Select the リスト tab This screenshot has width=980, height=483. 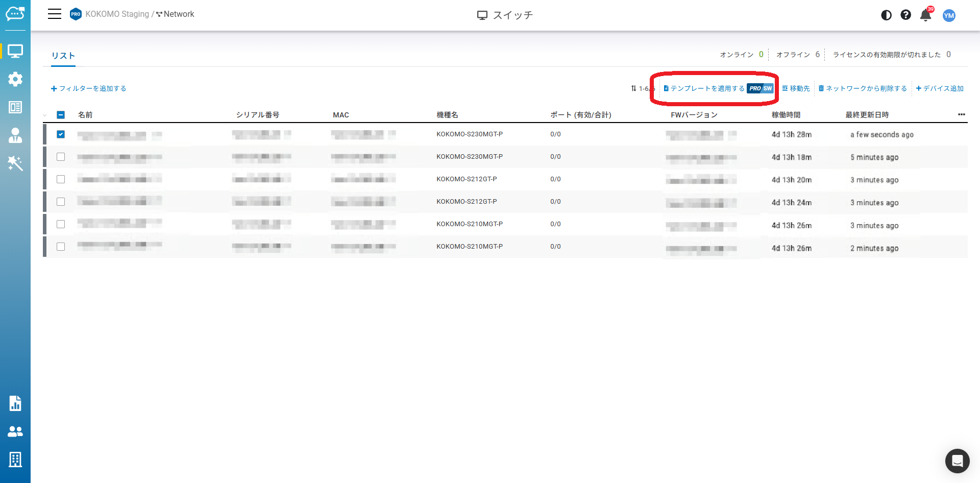point(63,56)
